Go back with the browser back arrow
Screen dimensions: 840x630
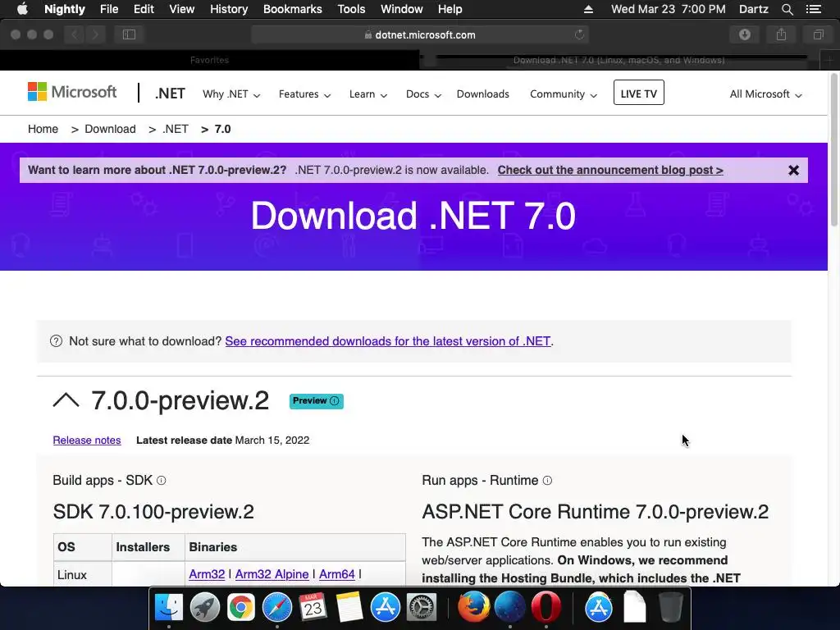[75, 34]
